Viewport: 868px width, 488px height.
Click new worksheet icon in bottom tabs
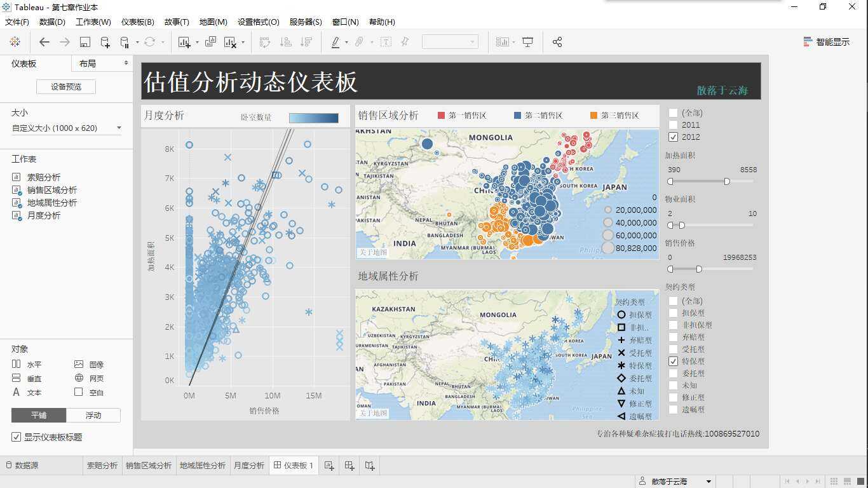pyautogui.click(x=329, y=466)
